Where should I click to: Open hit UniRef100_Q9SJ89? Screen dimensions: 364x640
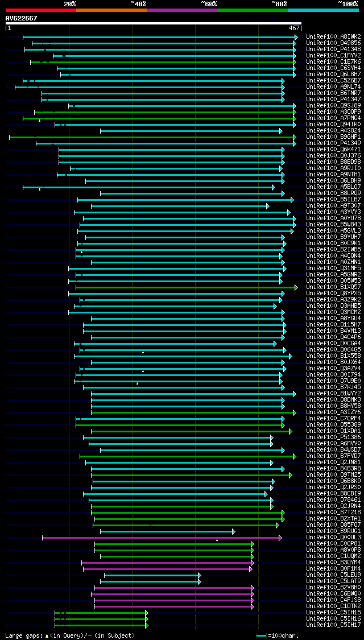tap(333, 106)
